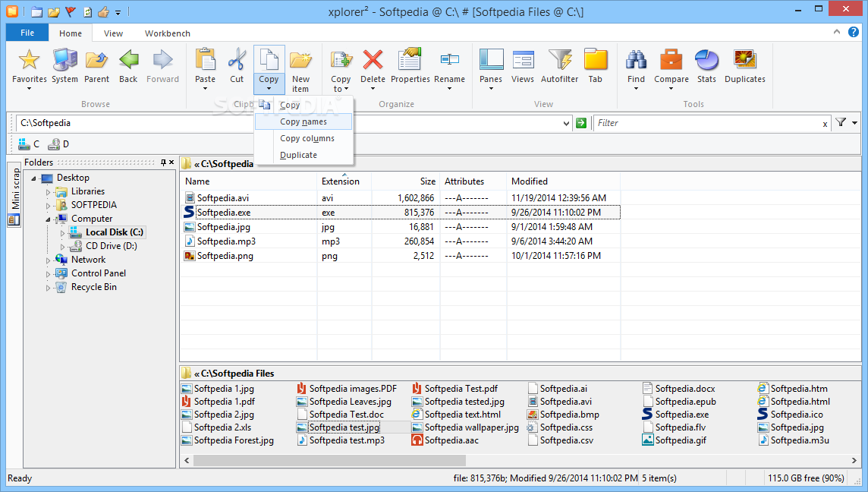Click inside the Filter input field
The width and height of the screenshot is (868, 492).
707,123
